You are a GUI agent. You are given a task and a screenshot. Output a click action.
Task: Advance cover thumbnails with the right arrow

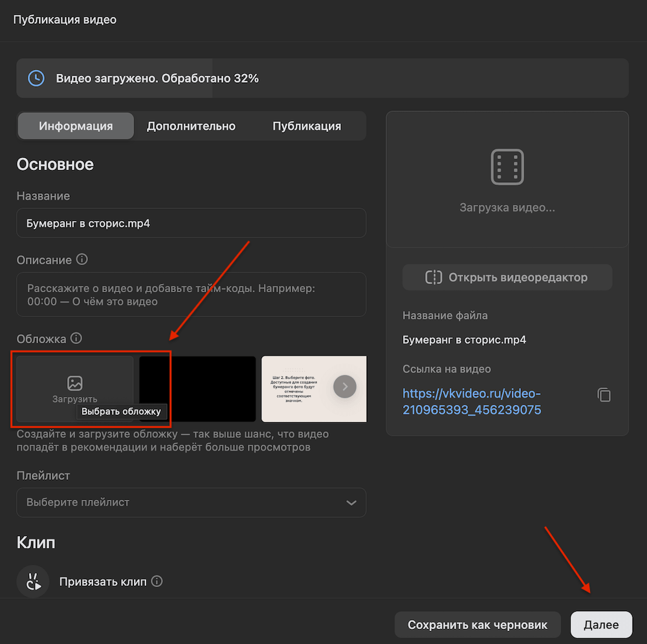(345, 387)
